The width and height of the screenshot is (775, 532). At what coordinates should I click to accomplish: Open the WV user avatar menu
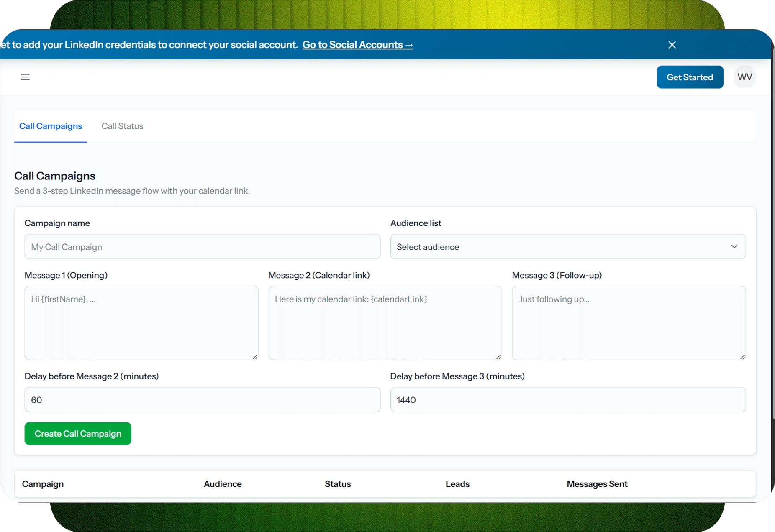coord(744,77)
